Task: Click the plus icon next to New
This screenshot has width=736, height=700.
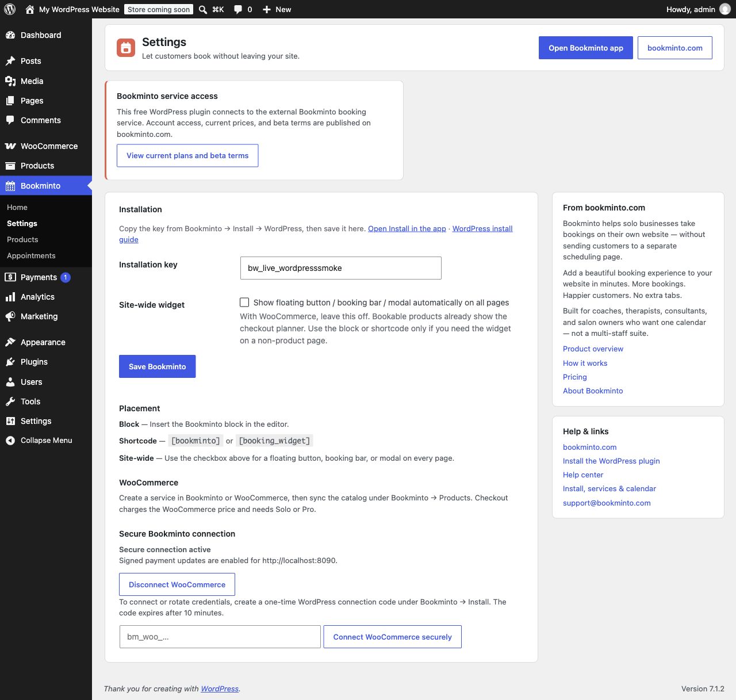Action: tap(267, 9)
